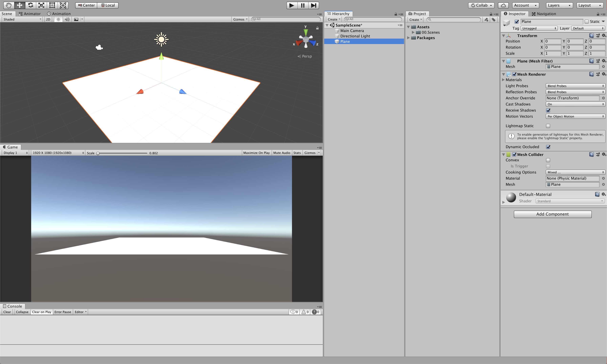The height and width of the screenshot is (364, 607).
Task: Switch to the Animator tab
Action: coord(30,14)
